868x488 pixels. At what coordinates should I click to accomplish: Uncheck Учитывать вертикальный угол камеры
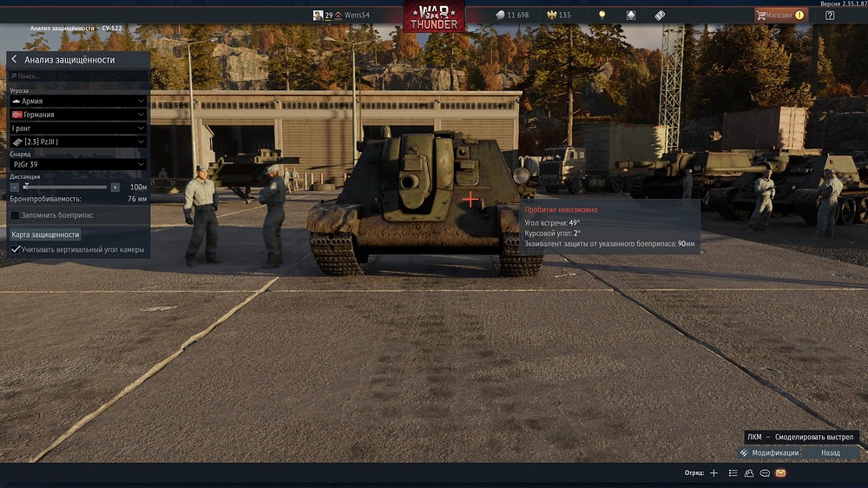(15, 249)
